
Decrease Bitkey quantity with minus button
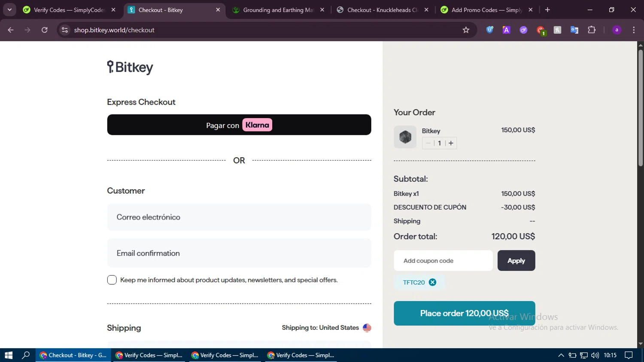tap(428, 143)
